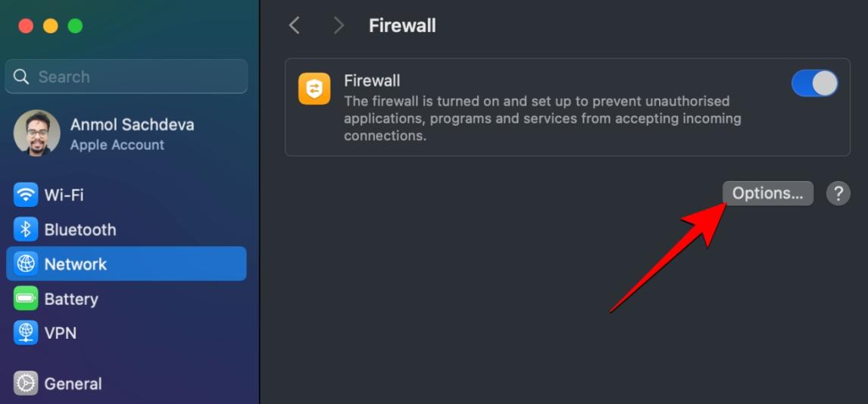Viewport: 868px width, 404px height.
Task: Click the orange Firewall shield icon
Action: coord(314,89)
